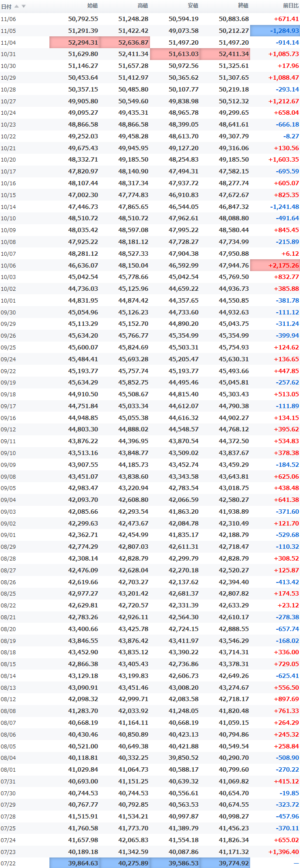Select the low value 39,850.52
The image size is (300, 868).
[183, 758]
